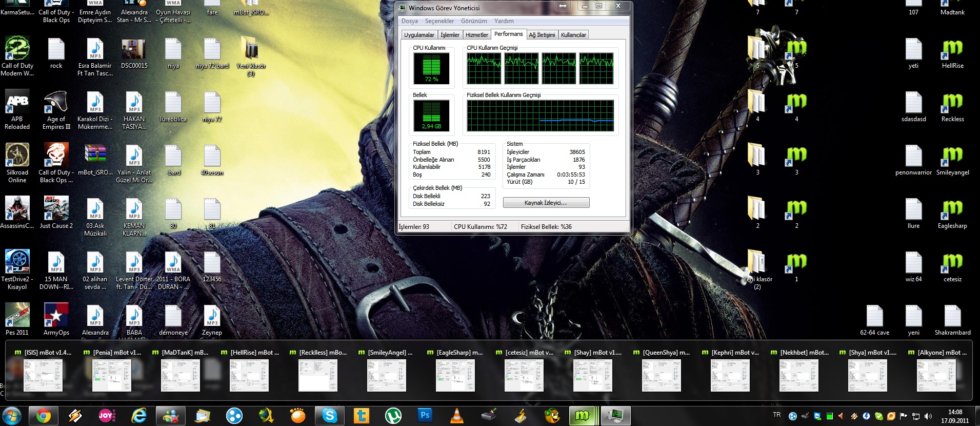Launch Just Cause 2 from desktop

click(56, 212)
